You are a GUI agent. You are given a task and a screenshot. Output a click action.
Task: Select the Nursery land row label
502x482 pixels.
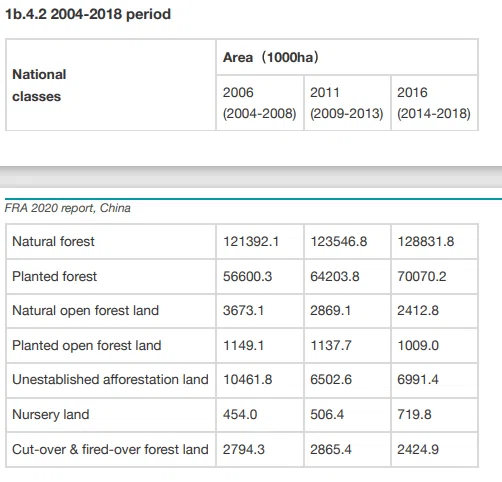coord(51,414)
